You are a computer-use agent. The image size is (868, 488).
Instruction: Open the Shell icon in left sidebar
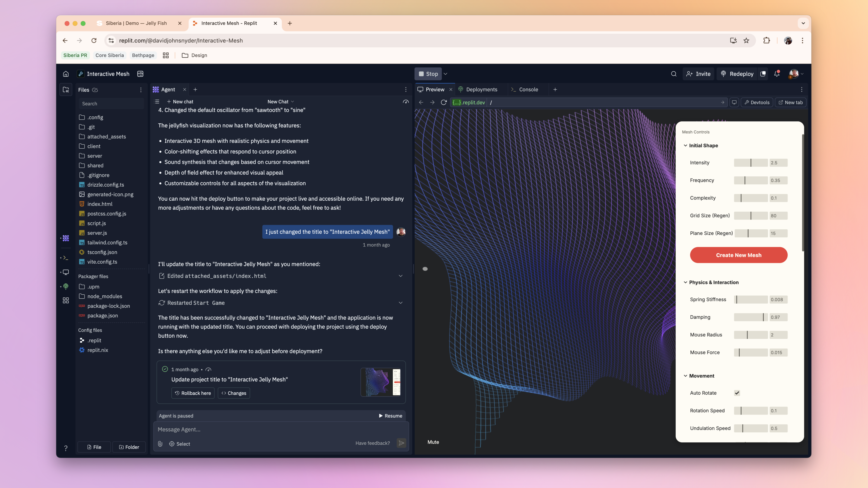click(66, 258)
